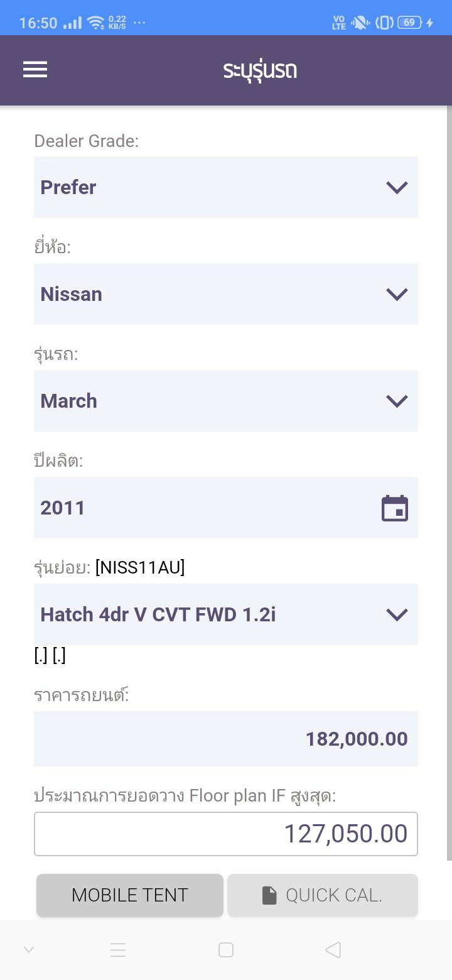Tap the calendar icon for production year
Screen dimensions: 452x980
(395, 508)
